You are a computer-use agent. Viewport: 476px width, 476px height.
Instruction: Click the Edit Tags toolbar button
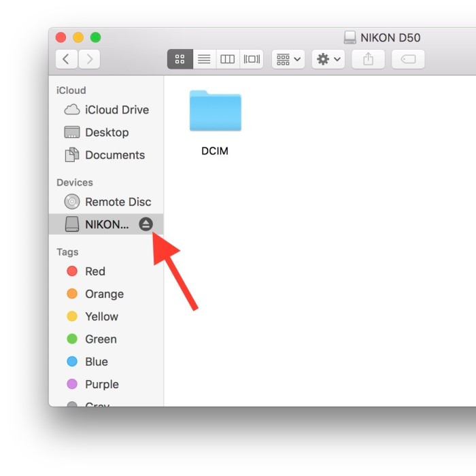[408, 59]
